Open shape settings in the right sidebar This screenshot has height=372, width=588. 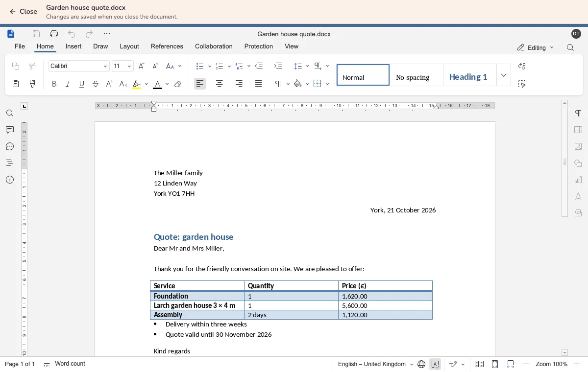pyautogui.click(x=578, y=163)
